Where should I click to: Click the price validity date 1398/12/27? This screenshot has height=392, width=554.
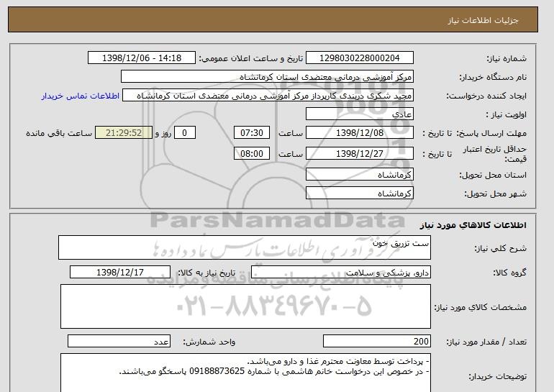(359, 154)
